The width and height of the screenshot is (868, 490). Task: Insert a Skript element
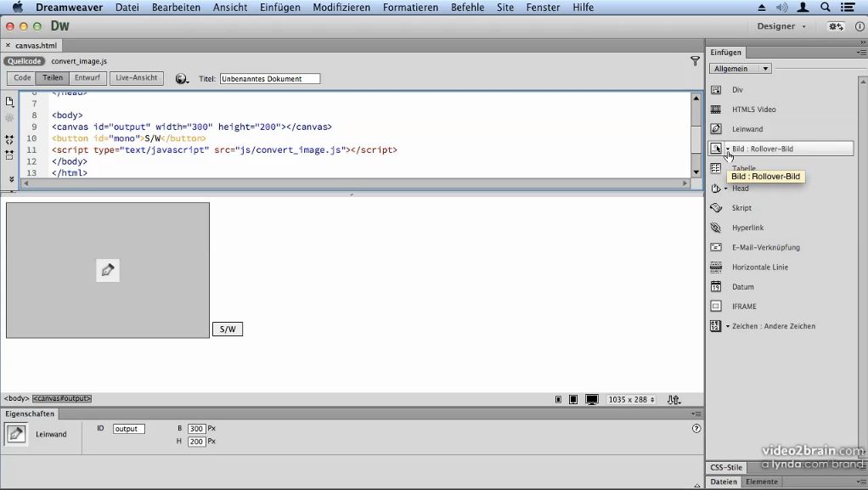coord(741,208)
